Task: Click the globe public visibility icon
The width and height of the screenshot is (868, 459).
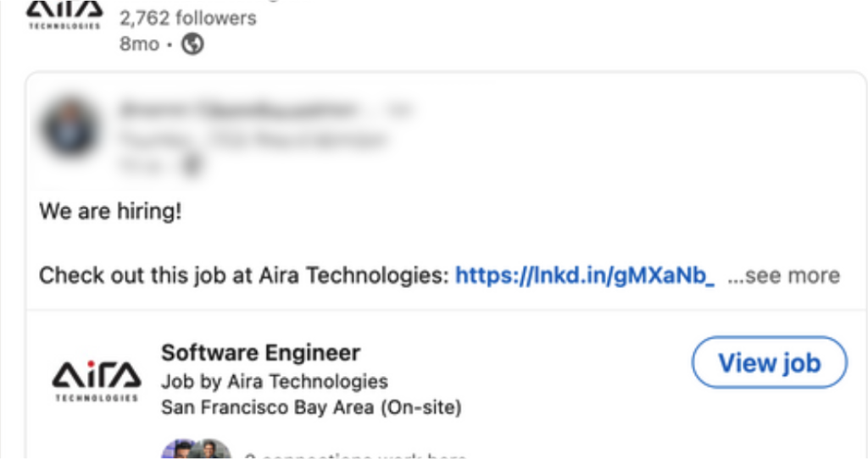Action: (193, 44)
